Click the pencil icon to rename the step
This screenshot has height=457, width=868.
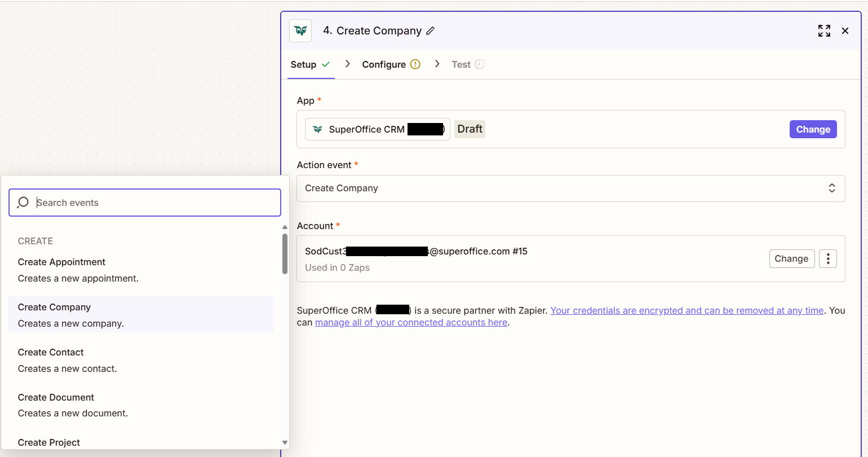(x=430, y=30)
